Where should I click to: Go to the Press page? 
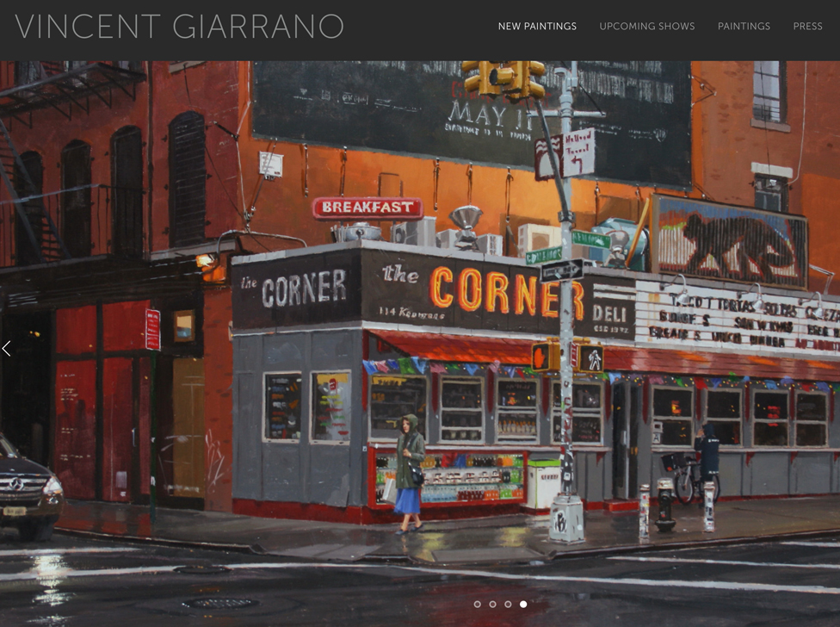pos(807,27)
